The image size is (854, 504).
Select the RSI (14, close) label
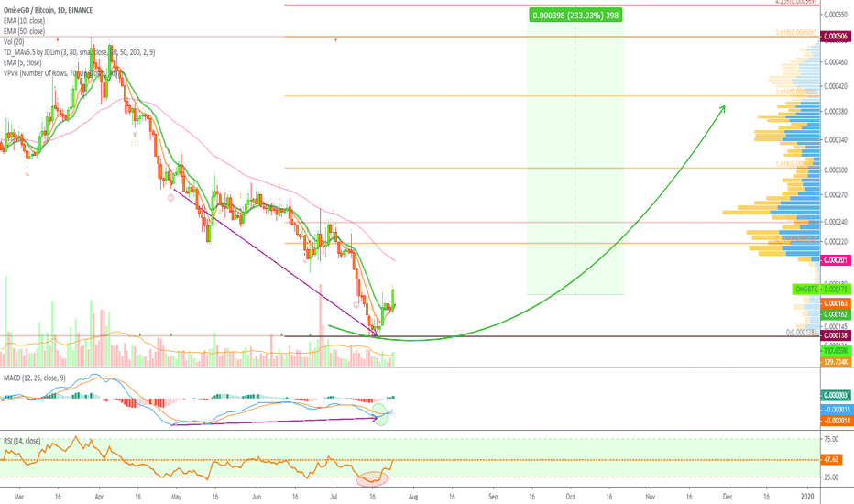click(22, 441)
